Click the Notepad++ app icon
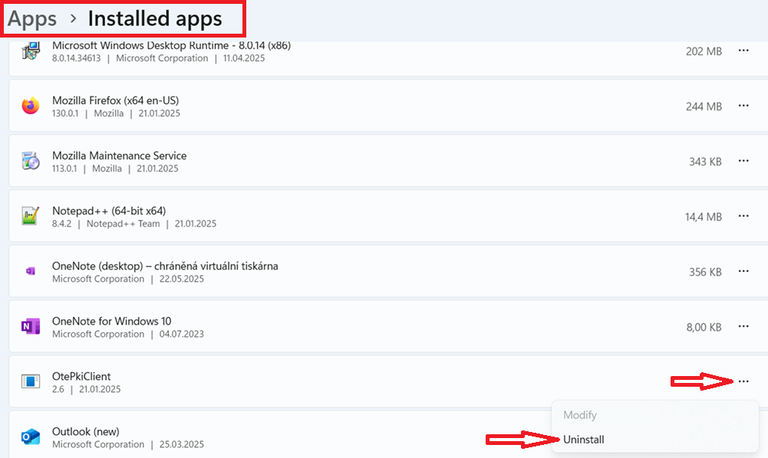This screenshot has width=768, height=458. (x=31, y=216)
